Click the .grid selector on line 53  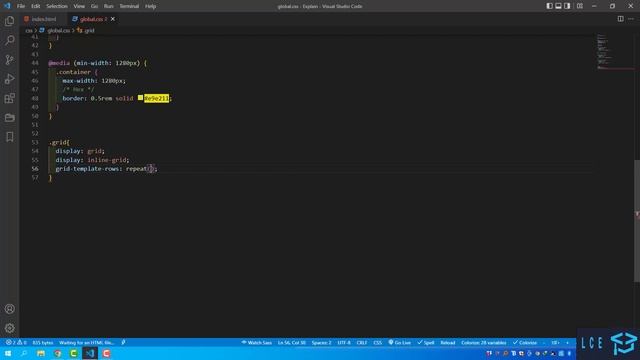pos(59,142)
